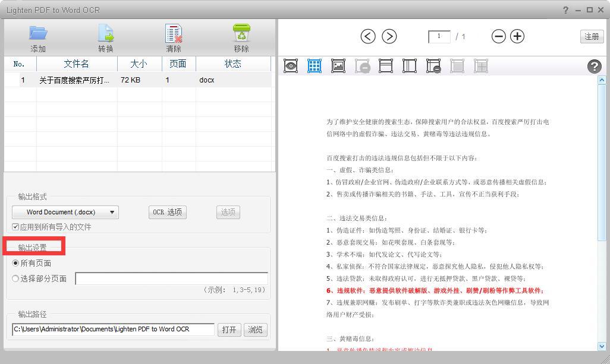Go to previous page with left arrow
Image resolution: width=610 pixels, height=364 pixels.
[x=368, y=36]
